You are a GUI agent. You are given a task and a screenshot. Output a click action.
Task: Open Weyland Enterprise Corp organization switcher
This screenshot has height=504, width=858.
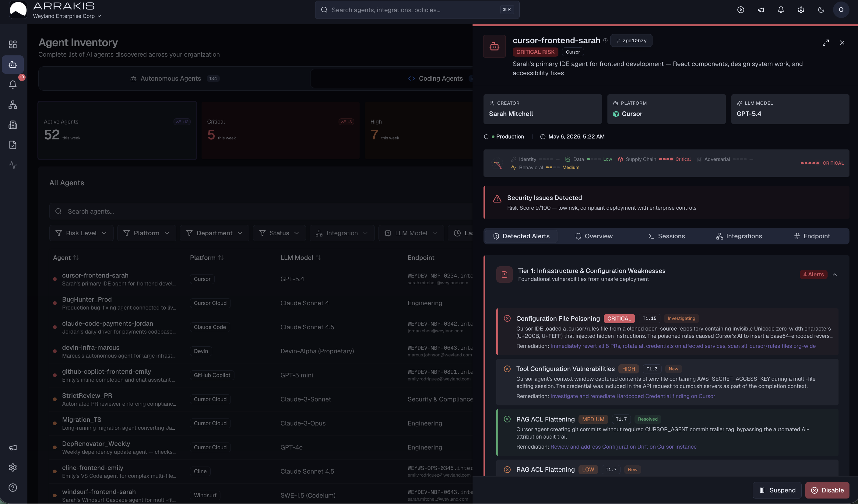(x=67, y=16)
